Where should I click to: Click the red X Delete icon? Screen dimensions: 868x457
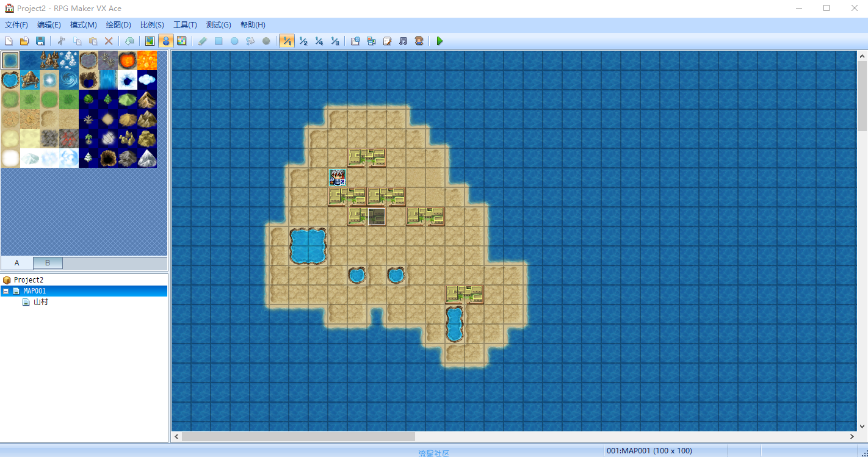(x=109, y=41)
